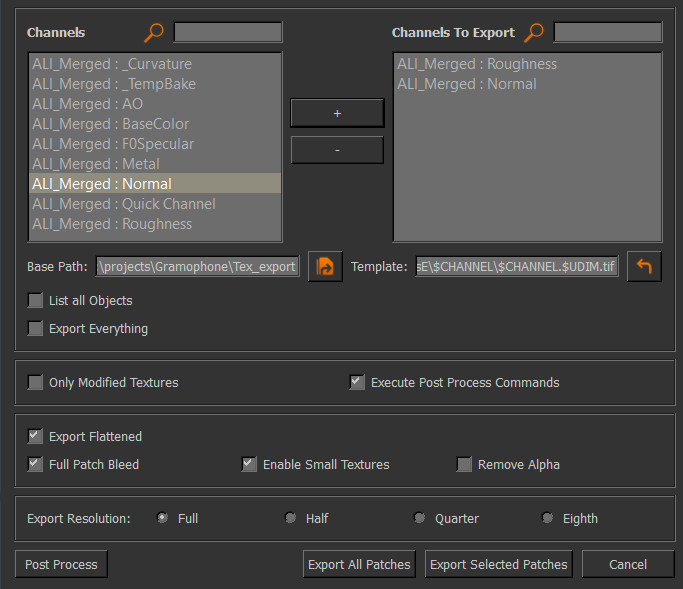
Task: Reset the Template with the arrow icon
Action: point(644,266)
